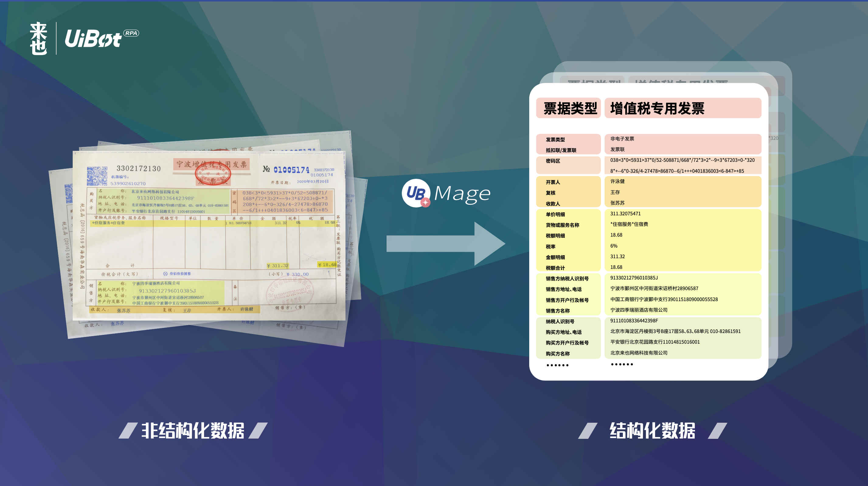868x486 pixels.
Task: Select the 密码区 field label
Action: pos(553,161)
